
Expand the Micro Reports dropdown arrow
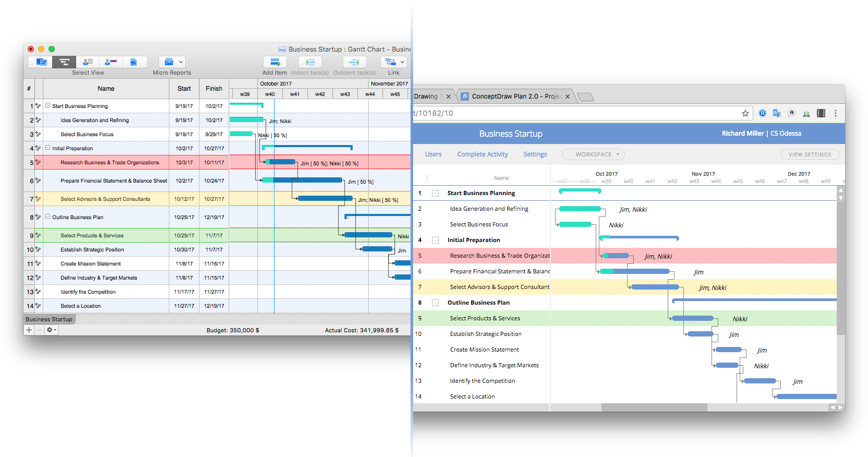[x=181, y=62]
